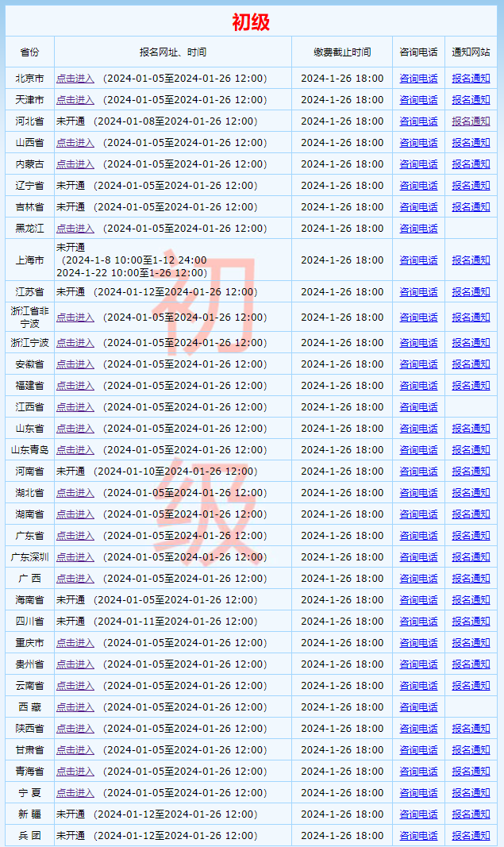Viewport: 504px width, 847px height.
Task: Open 点击进入 link for 广东省
Action: [75, 535]
